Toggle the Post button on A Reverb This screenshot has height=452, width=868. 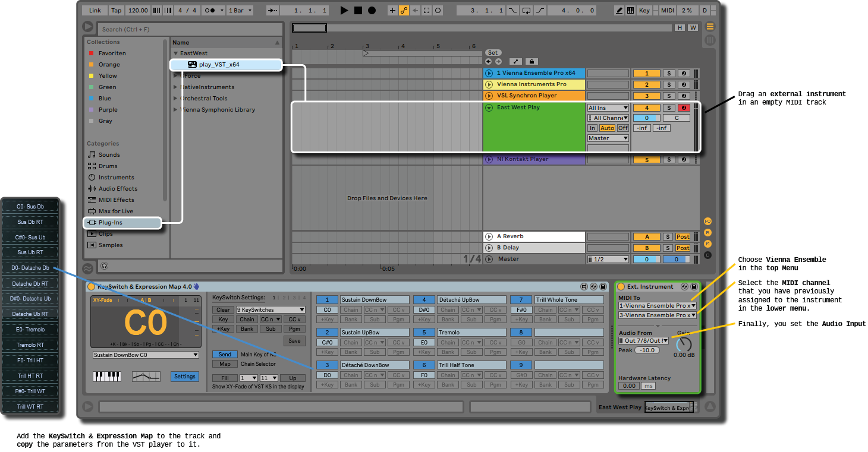[x=683, y=237]
